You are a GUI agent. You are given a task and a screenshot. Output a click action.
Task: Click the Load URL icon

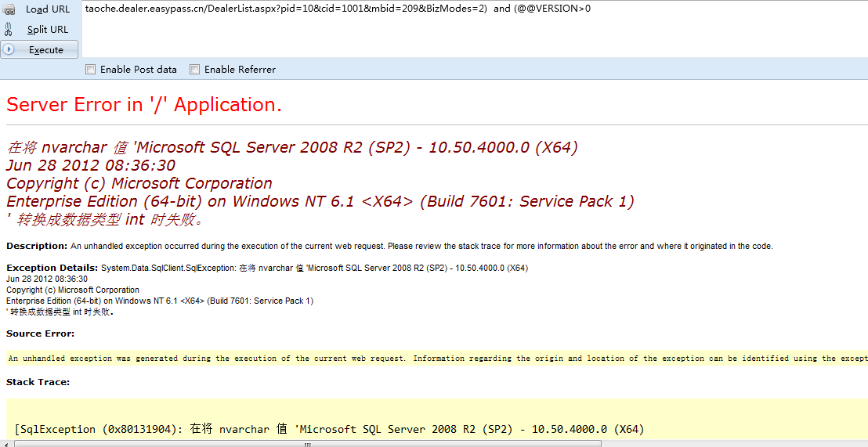[x=9, y=9]
